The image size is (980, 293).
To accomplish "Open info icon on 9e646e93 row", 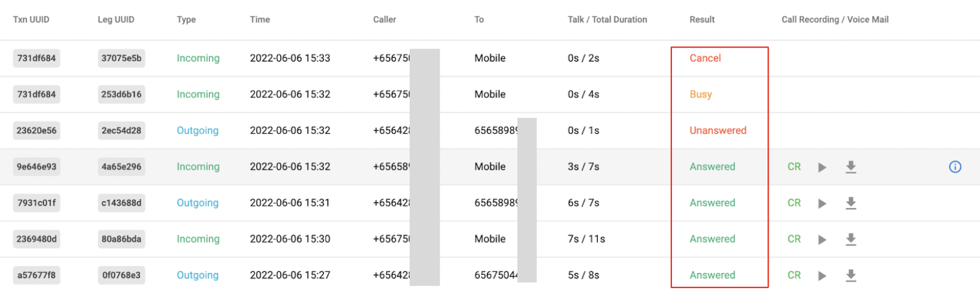I will click(955, 167).
